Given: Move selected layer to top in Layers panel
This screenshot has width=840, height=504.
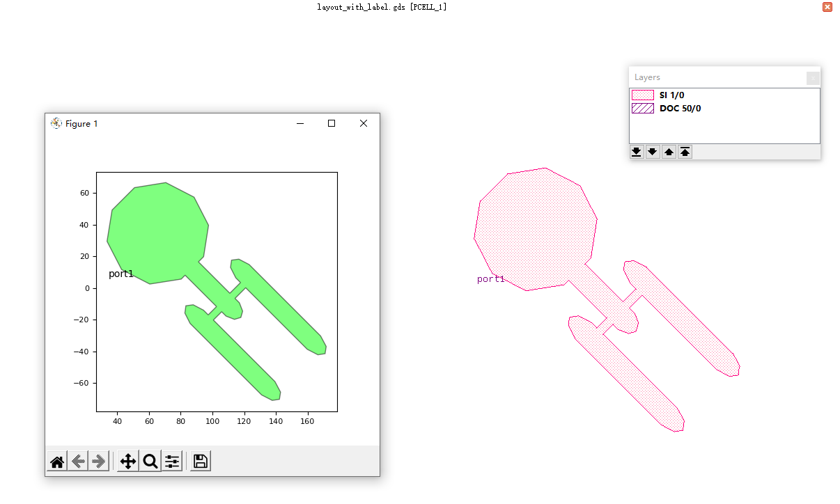Looking at the screenshot, I should coord(685,152).
